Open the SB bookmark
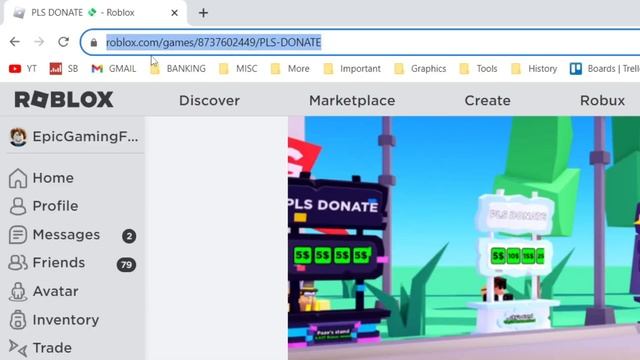Viewport: 640px width, 360px height. 64,69
